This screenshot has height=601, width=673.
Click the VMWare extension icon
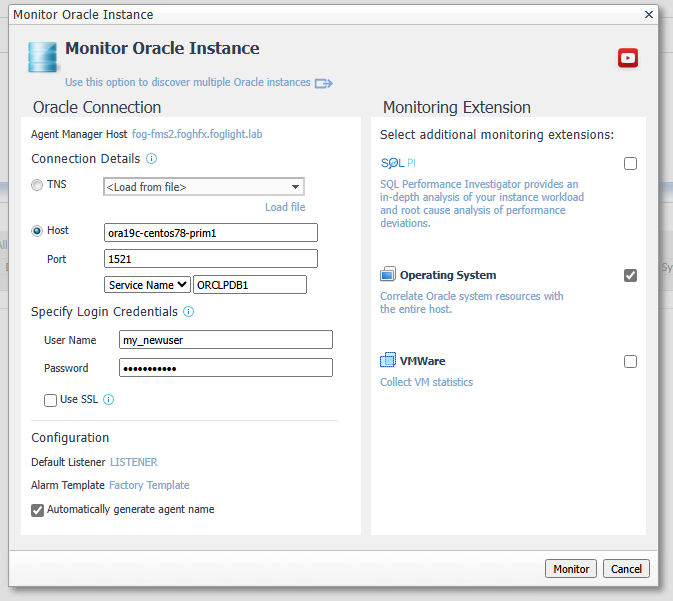[x=388, y=361]
